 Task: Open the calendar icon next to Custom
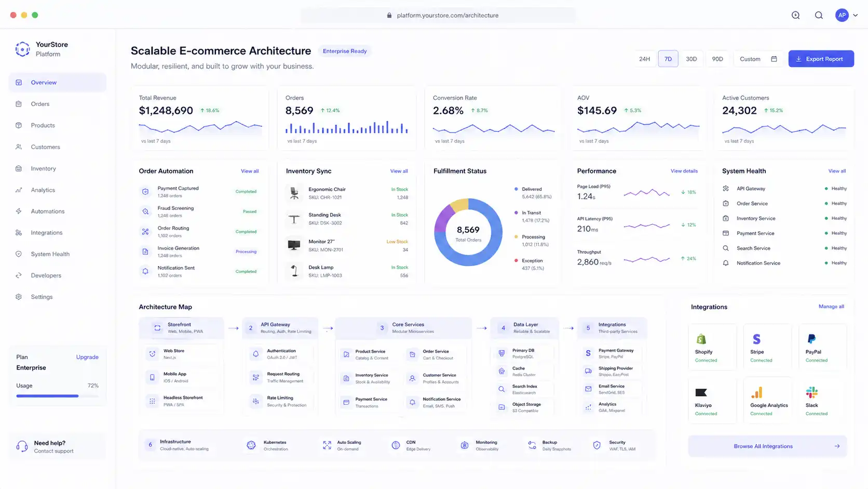774,59
